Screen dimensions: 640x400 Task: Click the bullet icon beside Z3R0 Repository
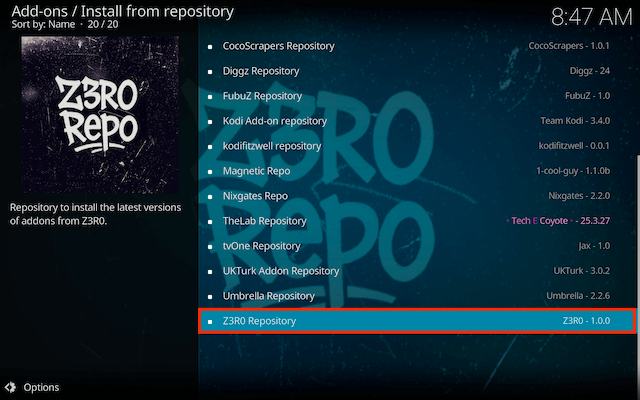(210, 322)
